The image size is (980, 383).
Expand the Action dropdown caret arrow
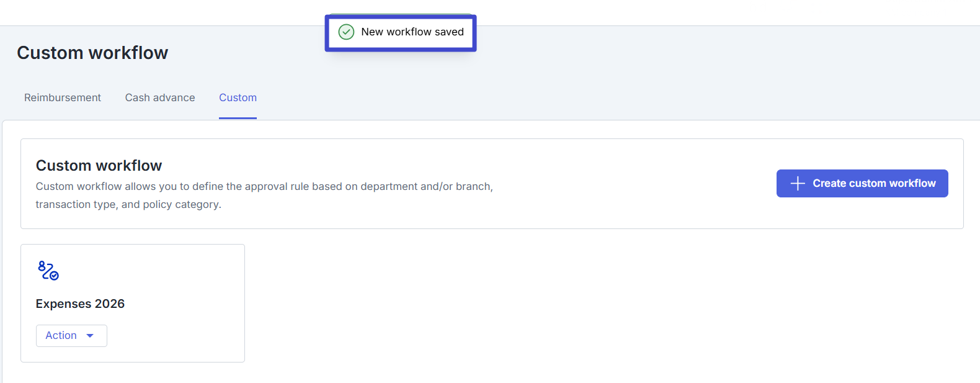[x=90, y=336]
